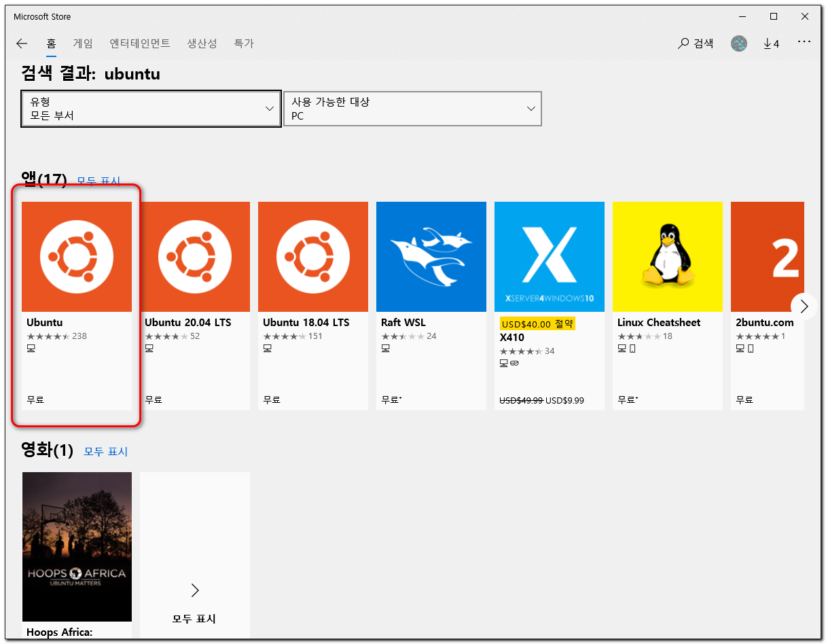The image size is (826, 644).
Task: Click 무료 price on Ubuntu tile
Action: 35,400
